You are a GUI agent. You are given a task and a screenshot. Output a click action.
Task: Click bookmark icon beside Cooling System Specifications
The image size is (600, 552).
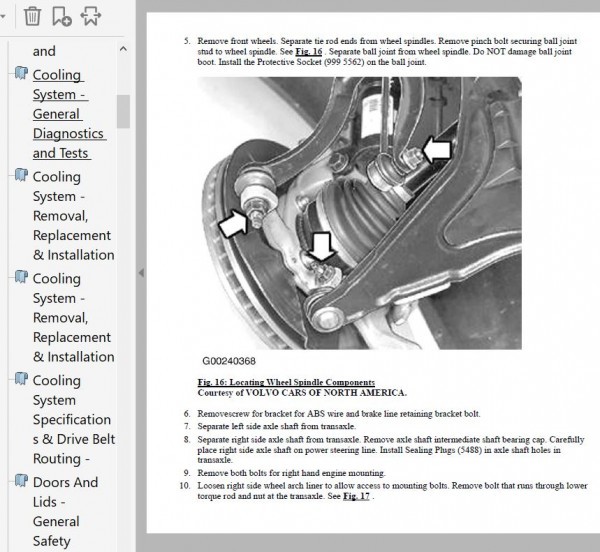(21, 378)
